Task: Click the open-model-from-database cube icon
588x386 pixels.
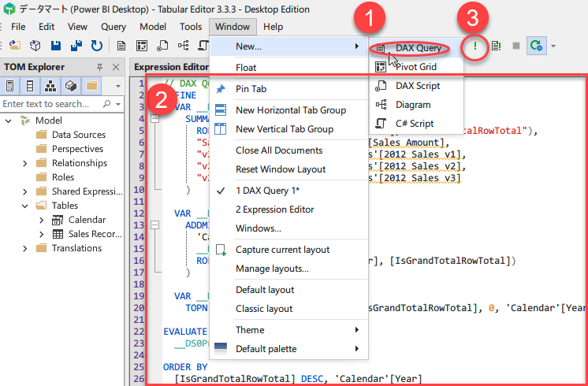Action: (35, 46)
